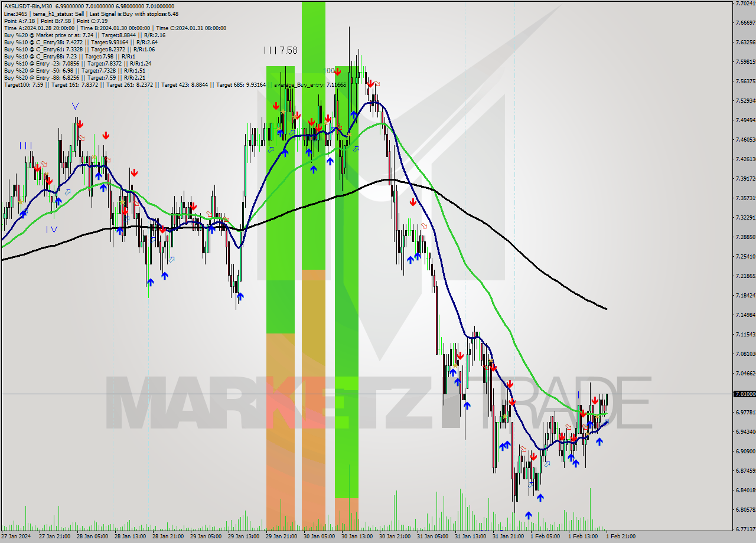
Task: Click the 6.90900 price axis label
Action: click(744, 451)
